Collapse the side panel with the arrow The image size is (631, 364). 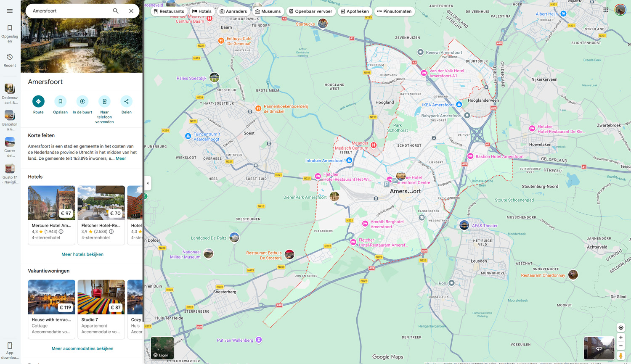click(148, 183)
